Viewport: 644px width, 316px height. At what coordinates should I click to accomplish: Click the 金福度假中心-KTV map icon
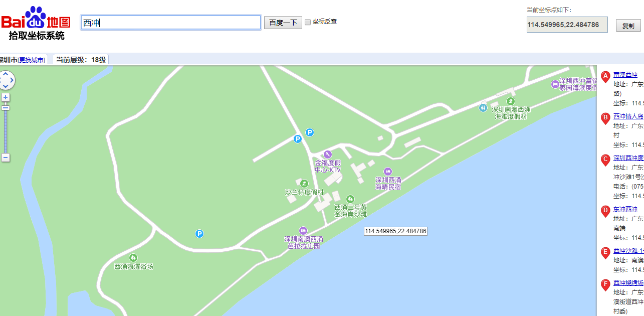[327, 154]
